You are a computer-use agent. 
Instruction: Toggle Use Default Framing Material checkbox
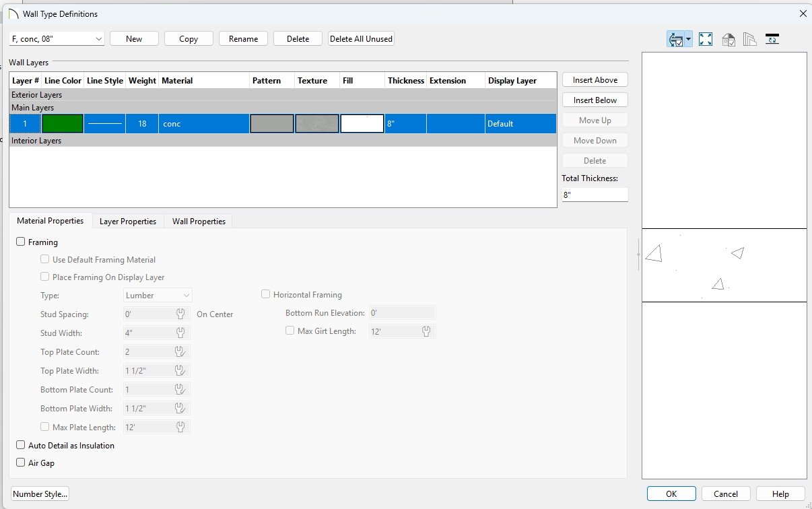point(44,259)
